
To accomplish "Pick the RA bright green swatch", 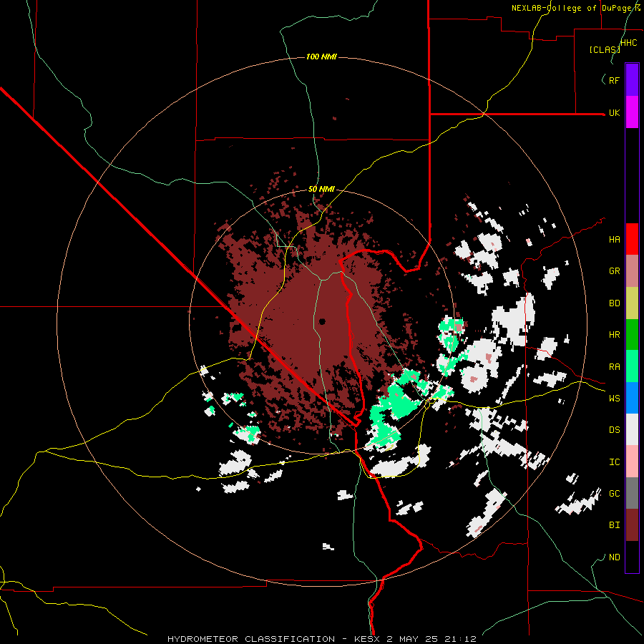I will tap(632, 366).
